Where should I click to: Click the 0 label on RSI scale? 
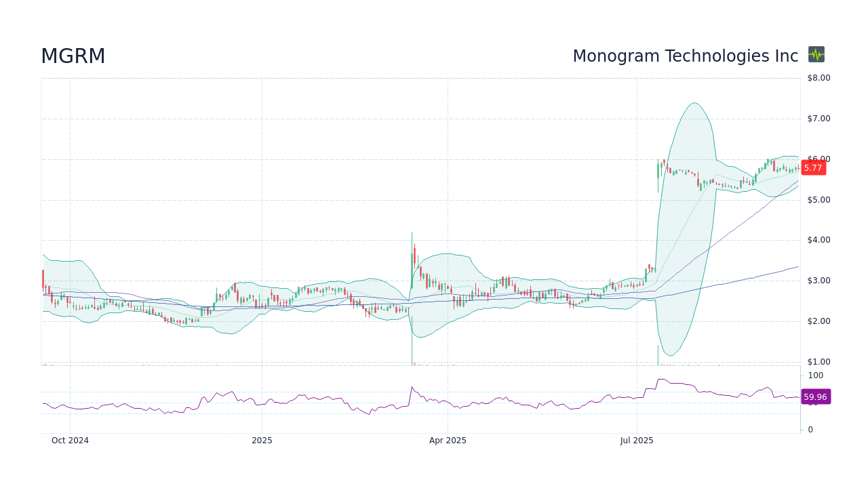(810, 429)
